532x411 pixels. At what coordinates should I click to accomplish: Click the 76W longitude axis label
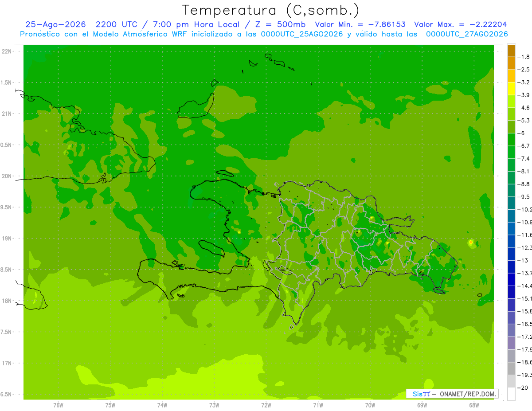pos(58,405)
